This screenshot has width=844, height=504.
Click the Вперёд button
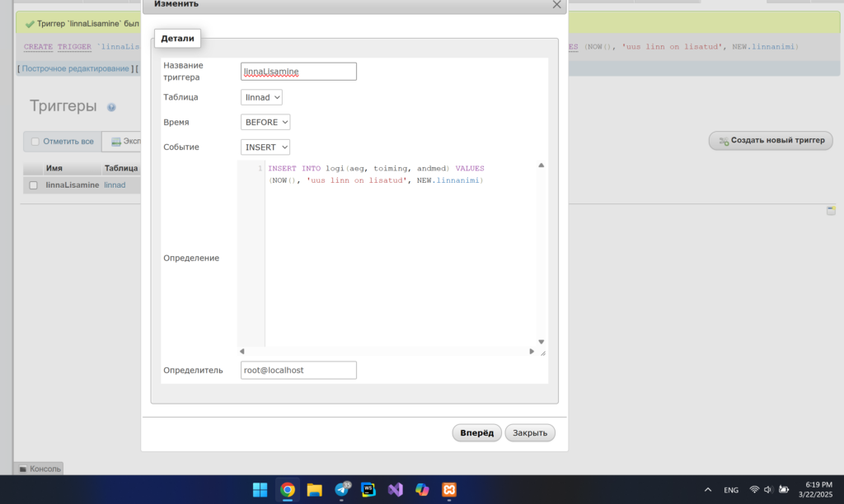[x=477, y=432]
